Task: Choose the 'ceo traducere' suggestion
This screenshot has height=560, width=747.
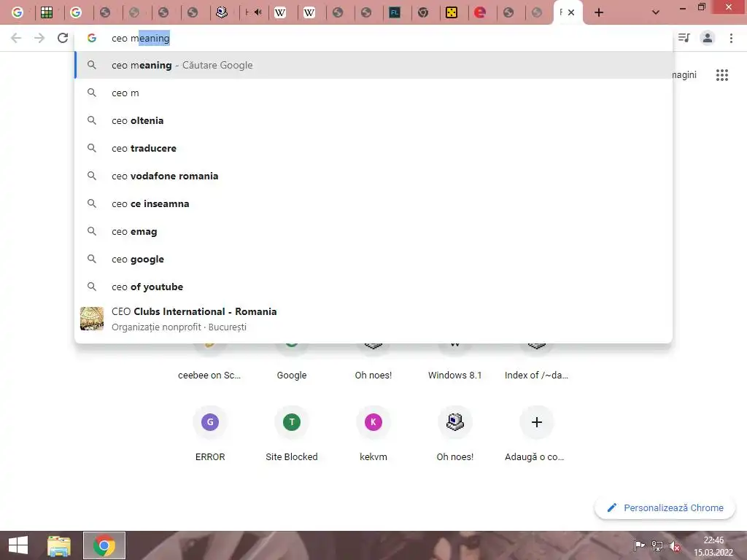Action: click(x=373, y=148)
